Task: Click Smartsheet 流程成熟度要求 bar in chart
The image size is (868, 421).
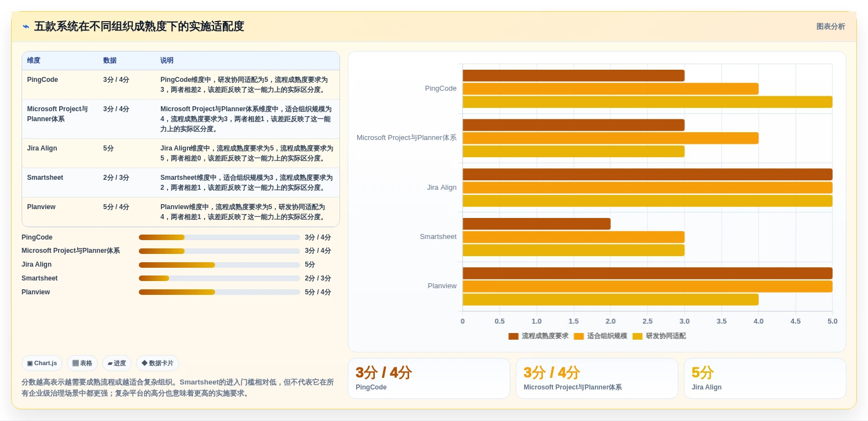Action: (x=536, y=224)
